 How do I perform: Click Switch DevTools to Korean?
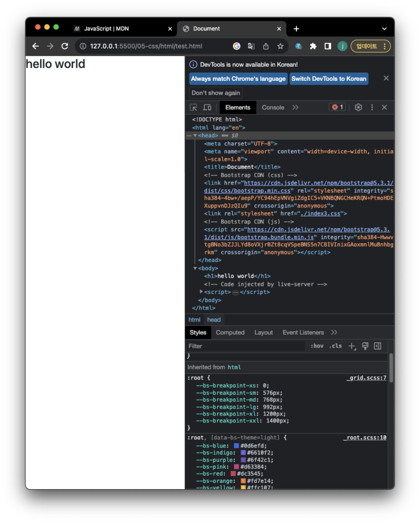(x=329, y=78)
